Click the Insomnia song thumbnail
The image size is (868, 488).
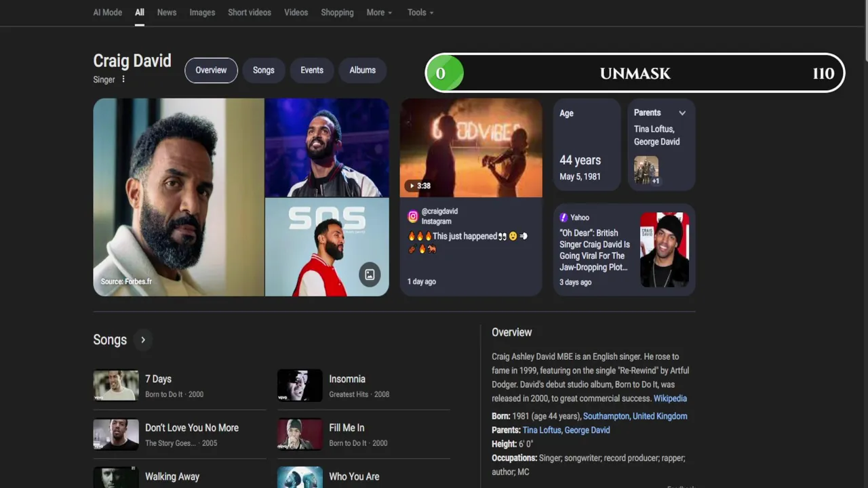pyautogui.click(x=300, y=386)
